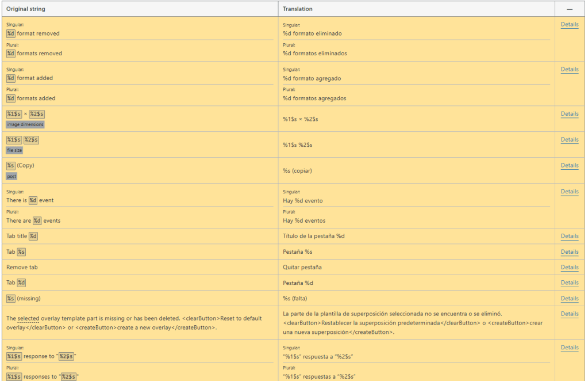Click the "Original string" column header
This screenshot has width=588, height=381.
point(26,9)
